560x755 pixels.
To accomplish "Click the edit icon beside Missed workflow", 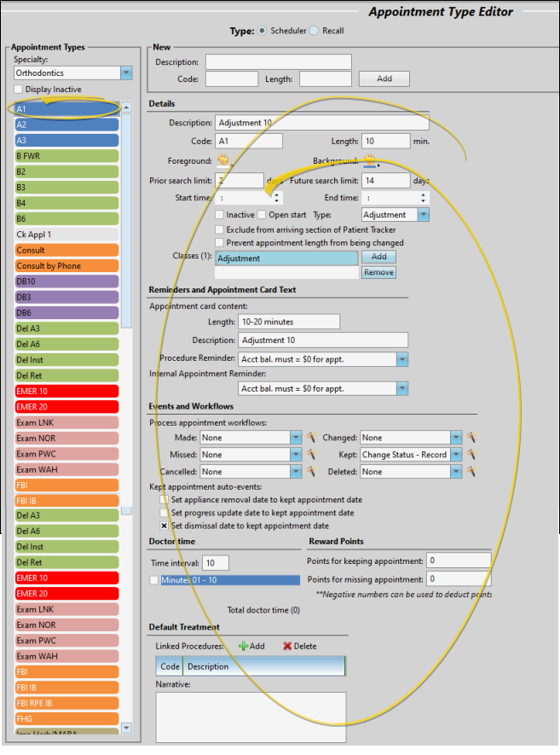I will (x=311, y=455).
